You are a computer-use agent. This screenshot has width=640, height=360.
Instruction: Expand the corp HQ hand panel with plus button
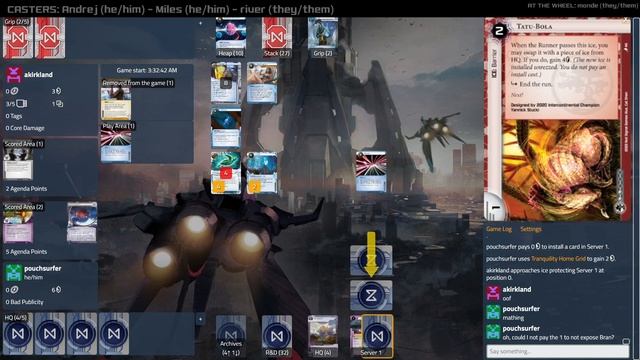pos(200,319)
